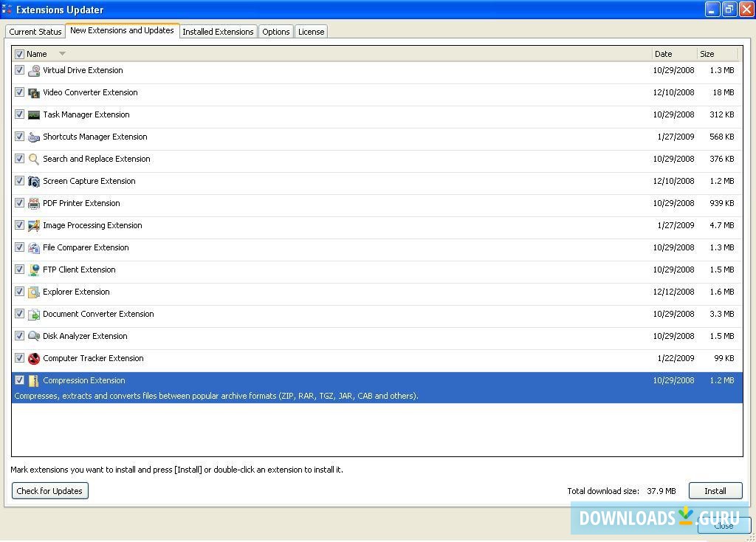Select the File Comparer Extension row name

pos(86,248)
